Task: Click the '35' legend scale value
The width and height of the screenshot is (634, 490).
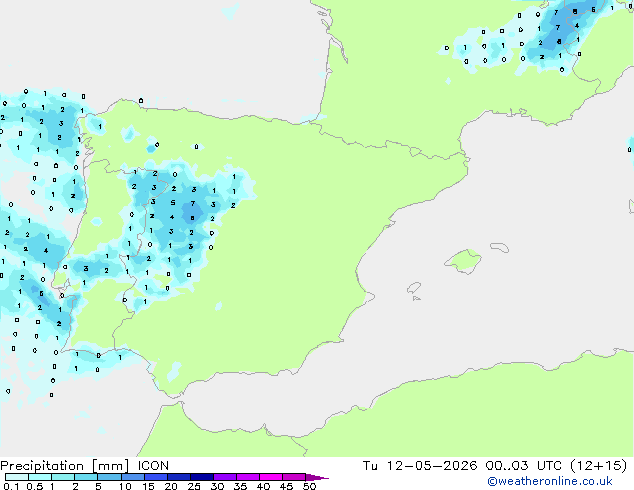Action: [x=241, y=486]
